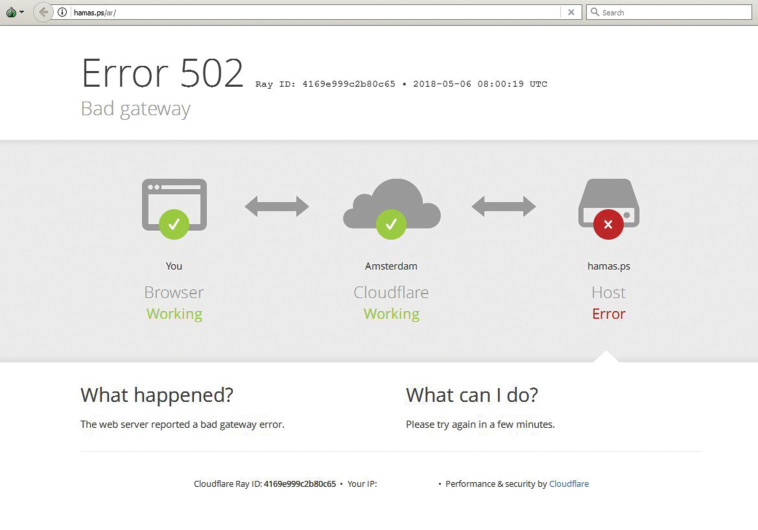Click the Amsterdam location label
This screenshot has width=758, height=530.
click(x=391, y=266)
